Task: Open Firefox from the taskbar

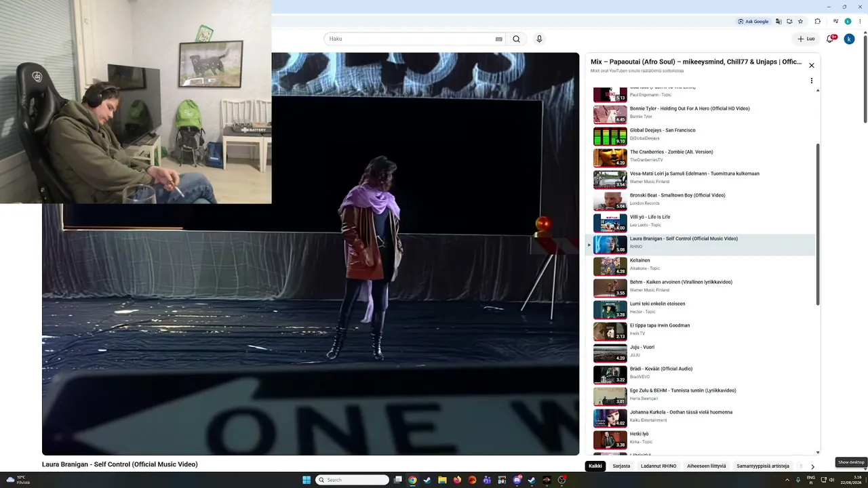Action: 457,480
